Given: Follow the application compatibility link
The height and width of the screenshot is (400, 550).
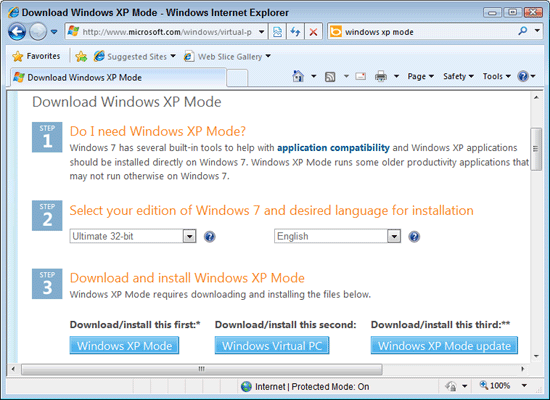Looking at the screenshot, I should pos(333,148).
